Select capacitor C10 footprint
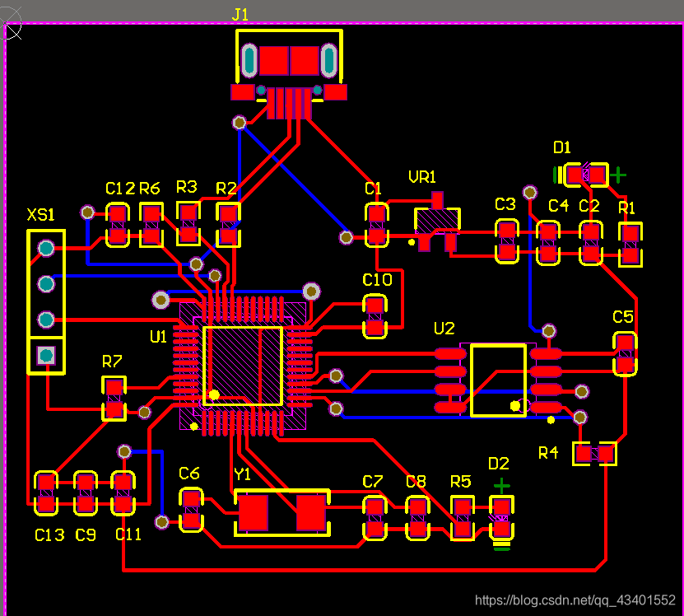Viewport: 684px width, 616px height. point(375,316)
